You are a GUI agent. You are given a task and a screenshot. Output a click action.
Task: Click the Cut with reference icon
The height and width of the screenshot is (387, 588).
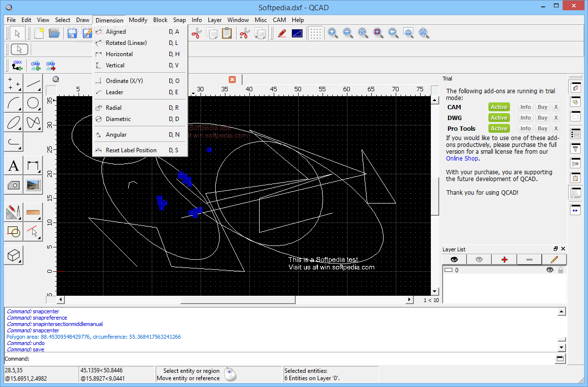coord(245,33)
